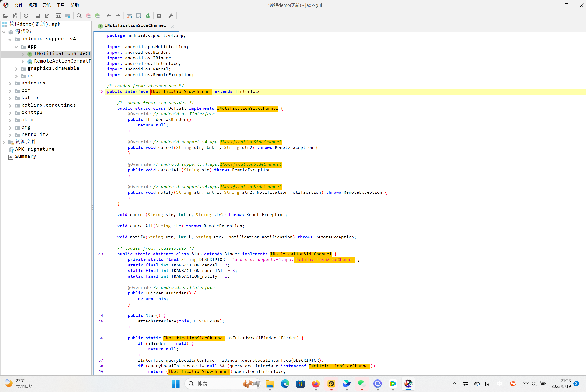Click the add files icon

pyautogui.click(x=15, y=16)
